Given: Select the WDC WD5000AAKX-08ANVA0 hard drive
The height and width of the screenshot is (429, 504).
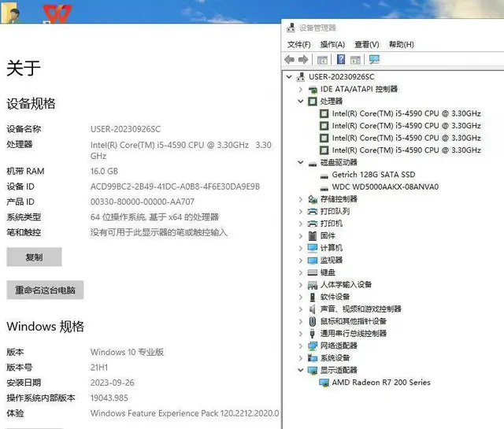Looking at the screenshot, I should (385, 187).
